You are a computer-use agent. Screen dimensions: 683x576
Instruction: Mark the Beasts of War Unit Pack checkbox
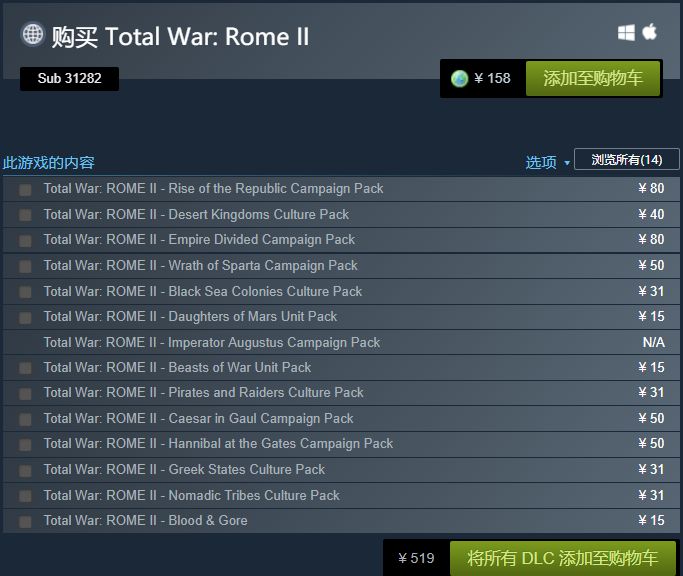pyautogui.click(x=24, y=368)
